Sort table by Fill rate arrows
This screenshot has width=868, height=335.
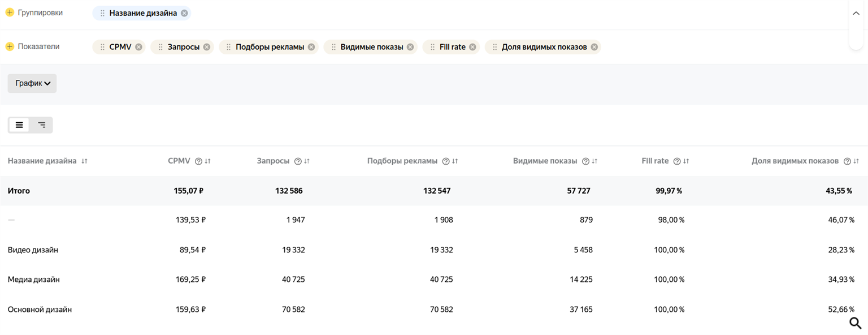point(686,161)
